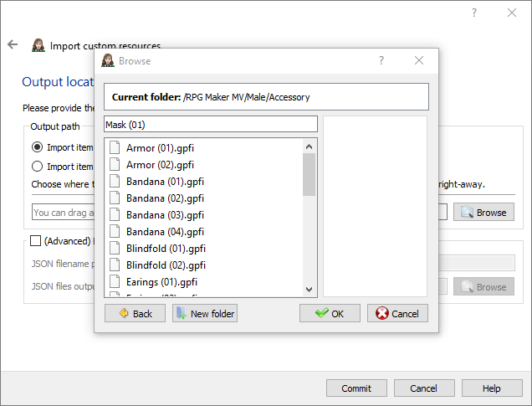Select Bandana (02).gpfi file
Screen dimensions: 532x406
(165, 198)
